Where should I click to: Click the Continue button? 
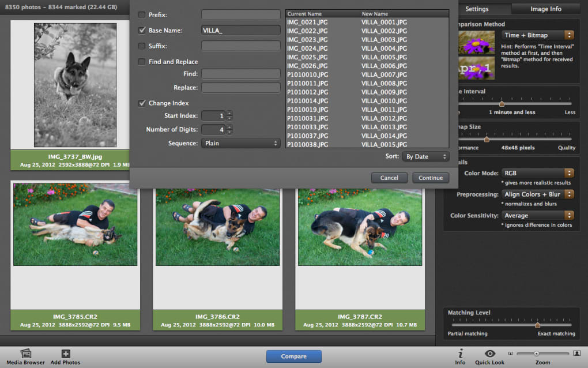431,178
